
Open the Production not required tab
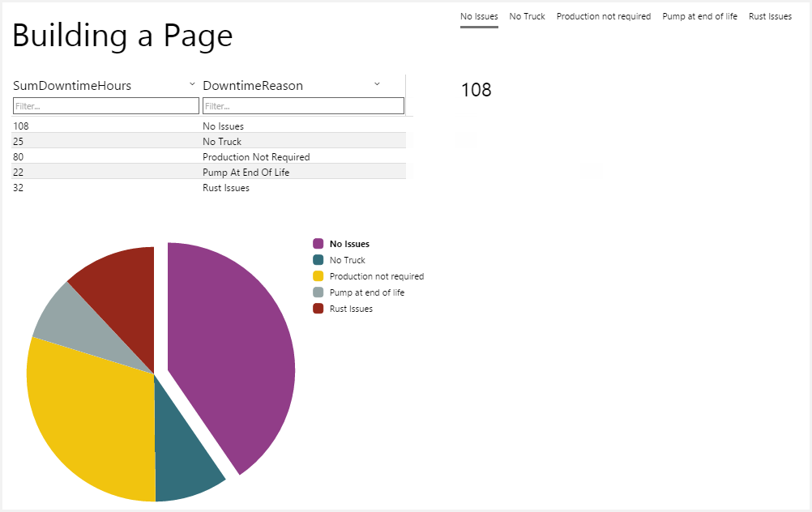pyautogui.click(x=603, y=16)
